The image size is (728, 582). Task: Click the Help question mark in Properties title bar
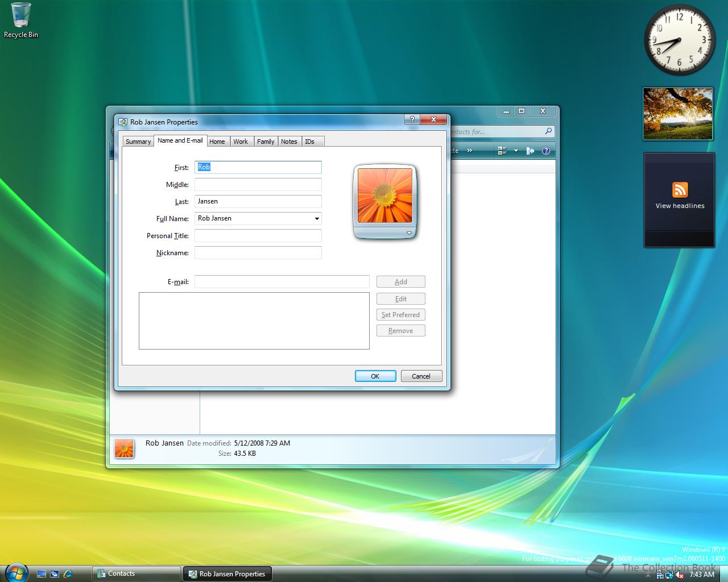pos(412,119)
